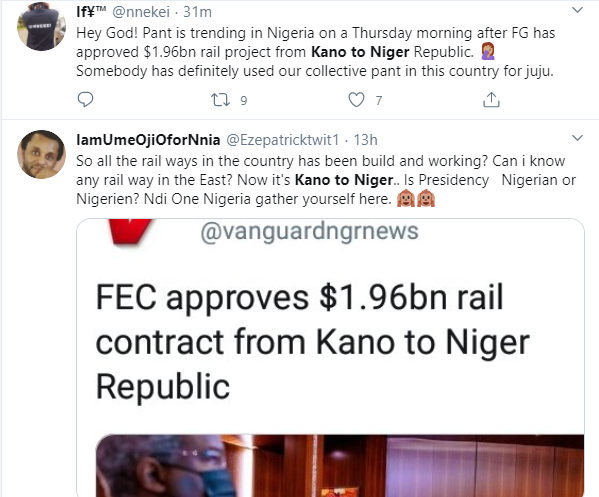Retweet the tweet about Pant trending
Image resolution: width=599 pixels, height=497 pixels.
220,100
